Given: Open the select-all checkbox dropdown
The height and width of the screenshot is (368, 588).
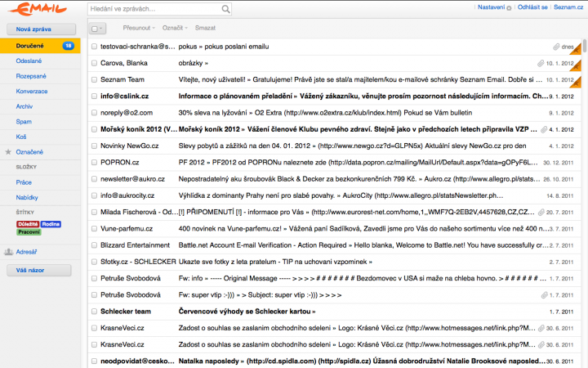Looking at the screenshot, I should coord(97,28).
